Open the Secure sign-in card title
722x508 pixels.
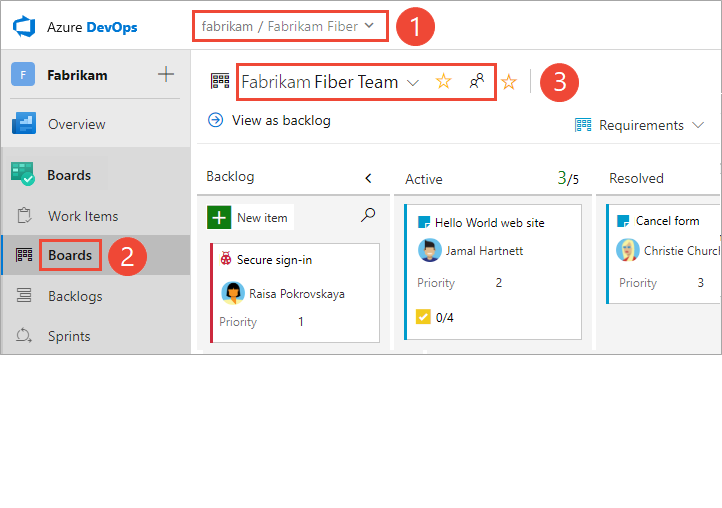[x=274, y=260]
